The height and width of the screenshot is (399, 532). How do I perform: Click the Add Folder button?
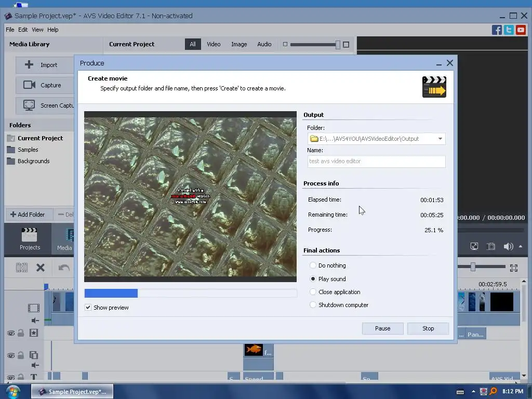(29, 215)
